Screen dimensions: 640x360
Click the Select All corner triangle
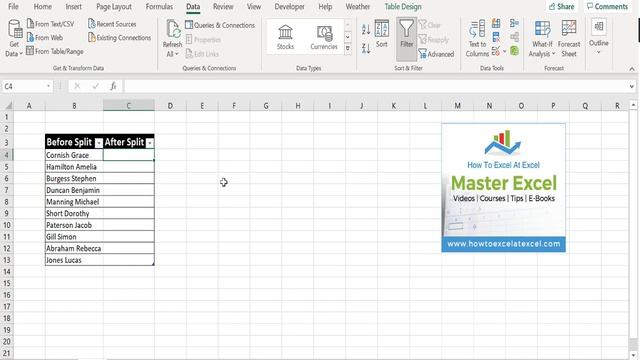pyautogui.click(x=8, y=106)
